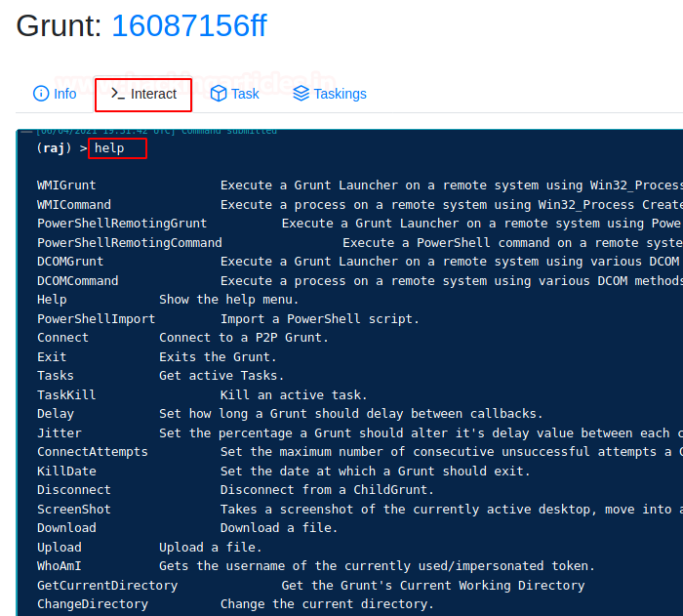This screenshot has width=683, height=616.
Task: Select the ChangeDirectory command name
Action: point(93,604)
